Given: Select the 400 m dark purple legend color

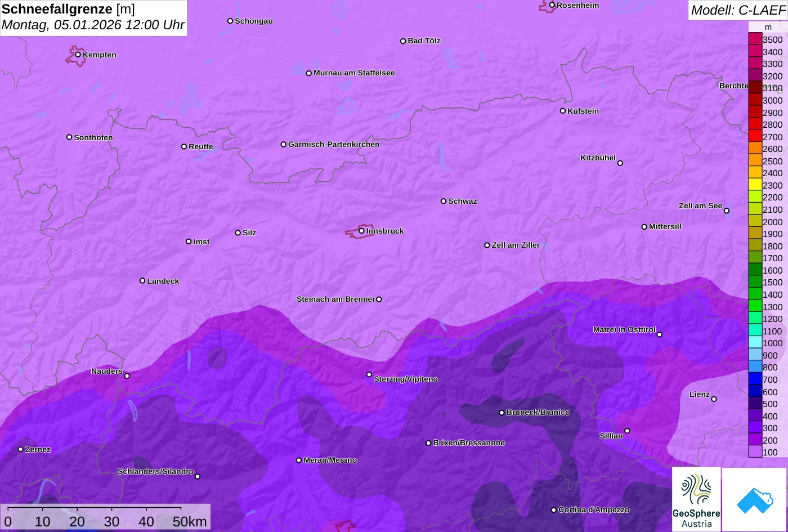Looking at the screenshot, I should click(x=755, y=415).
